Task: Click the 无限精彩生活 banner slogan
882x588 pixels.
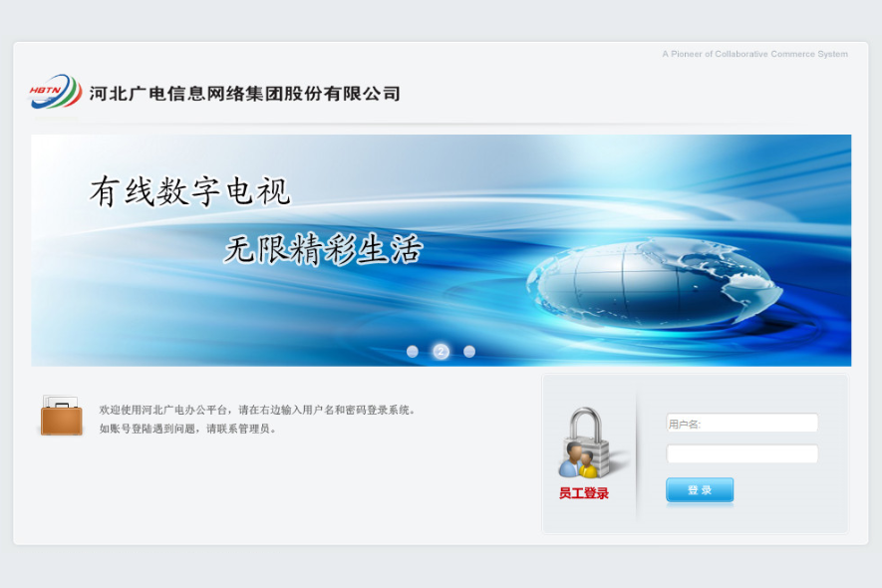Action: pos(324,249)
